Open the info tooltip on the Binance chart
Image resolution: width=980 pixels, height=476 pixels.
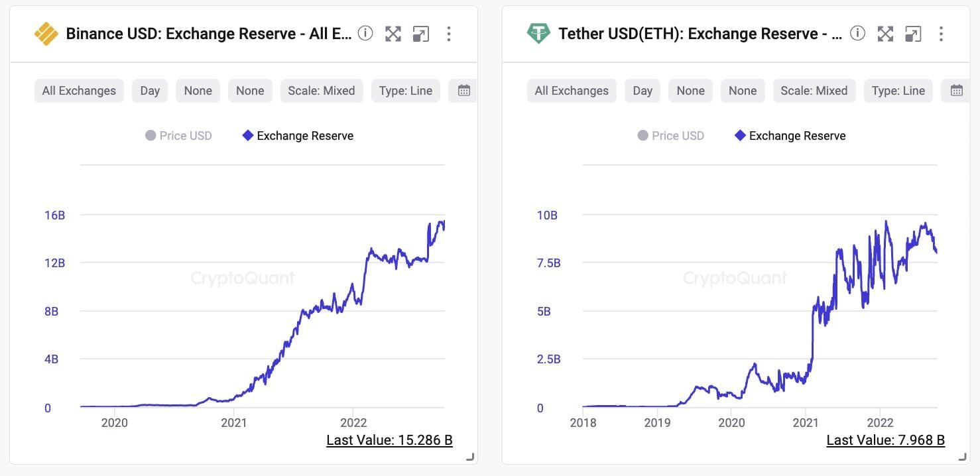coord(365,33)
